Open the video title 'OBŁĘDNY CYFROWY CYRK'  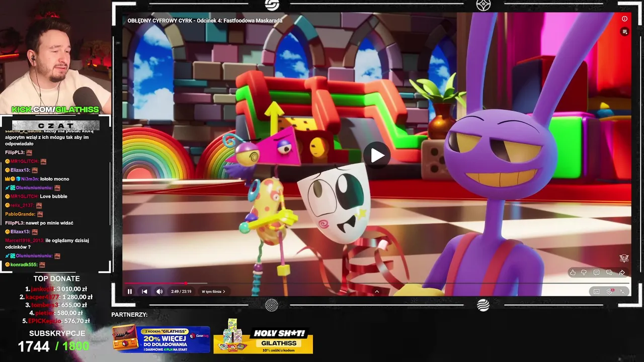pyautogui.click(x=205, y=21)
